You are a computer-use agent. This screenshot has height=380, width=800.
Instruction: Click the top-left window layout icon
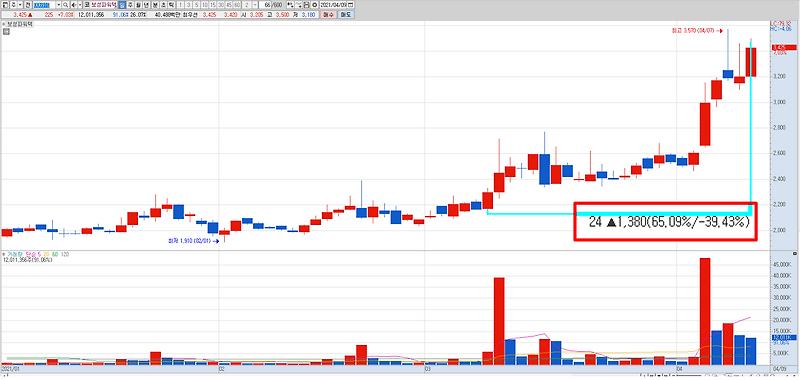(x=5, y=5)
